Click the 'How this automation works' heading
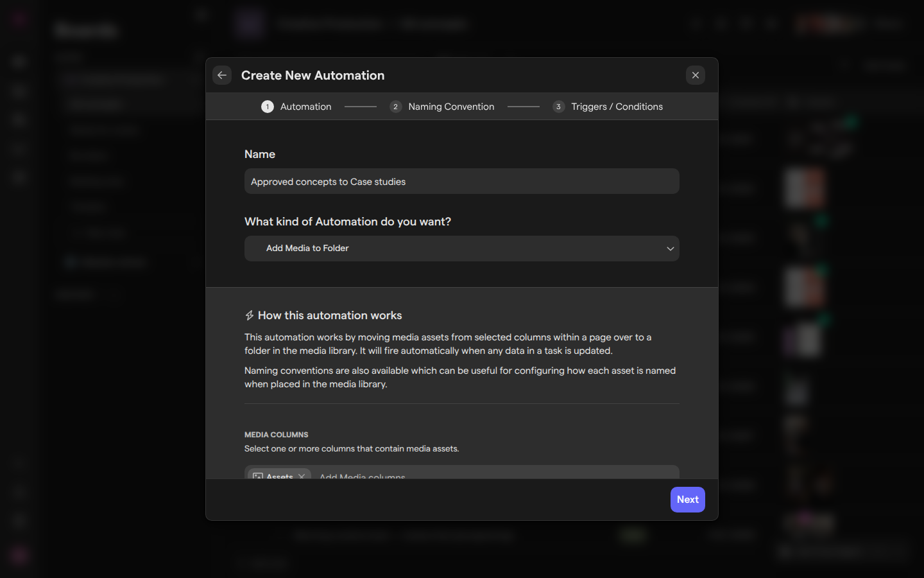Screen dimensions: 924x578 click(330, 315)
